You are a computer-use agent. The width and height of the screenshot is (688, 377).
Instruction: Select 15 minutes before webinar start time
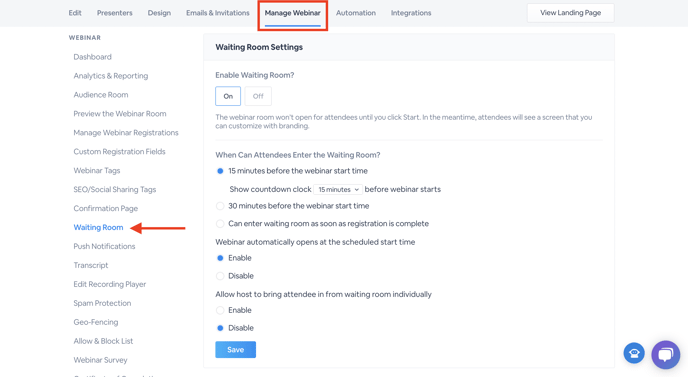pyautogui.click(x=220, y=171)
